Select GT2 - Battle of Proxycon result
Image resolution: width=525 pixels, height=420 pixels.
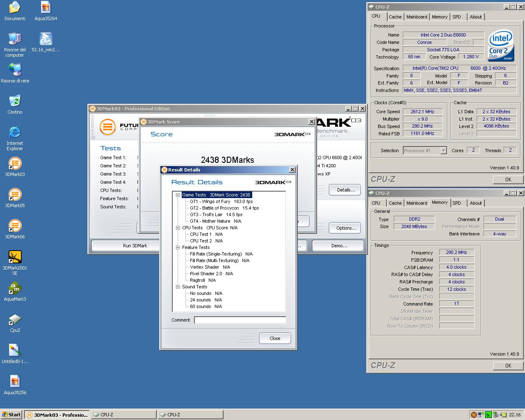[224, 208]
